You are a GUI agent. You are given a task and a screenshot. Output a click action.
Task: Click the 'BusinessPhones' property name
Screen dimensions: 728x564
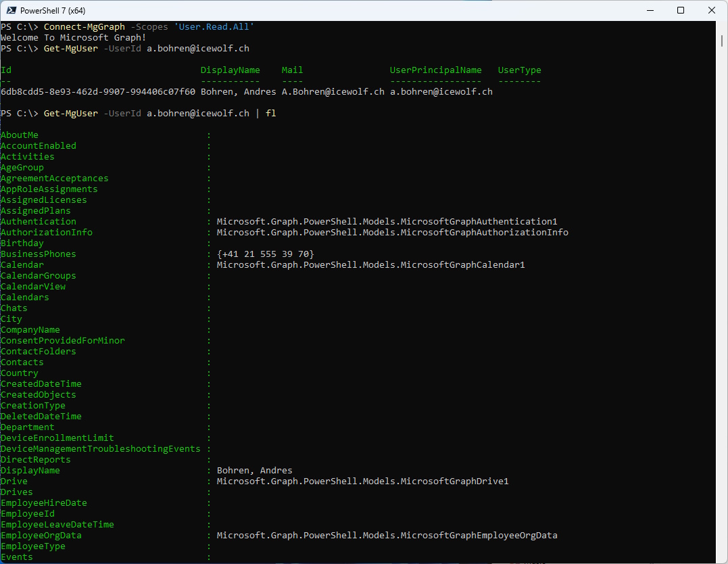click(39, 254)
